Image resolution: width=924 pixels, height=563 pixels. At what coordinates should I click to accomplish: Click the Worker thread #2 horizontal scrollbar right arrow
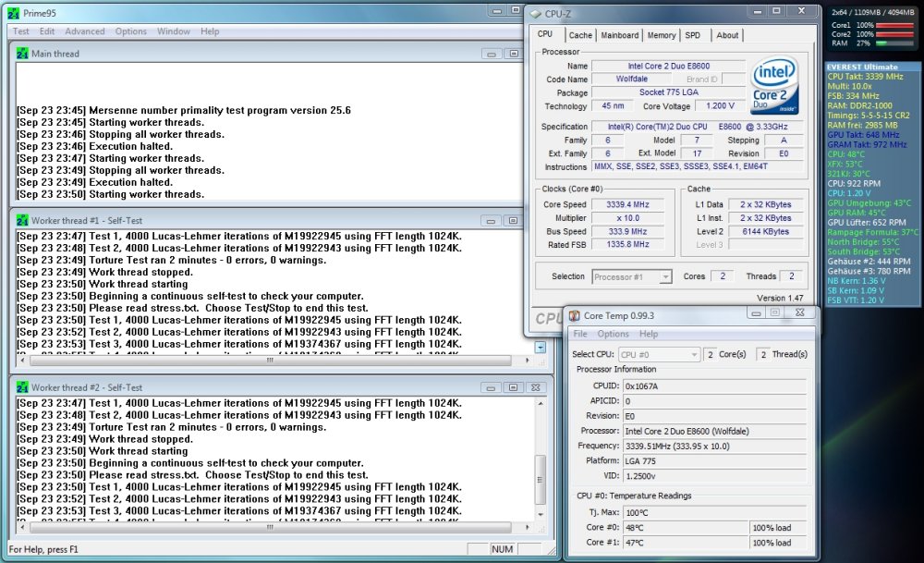[527, 527]
